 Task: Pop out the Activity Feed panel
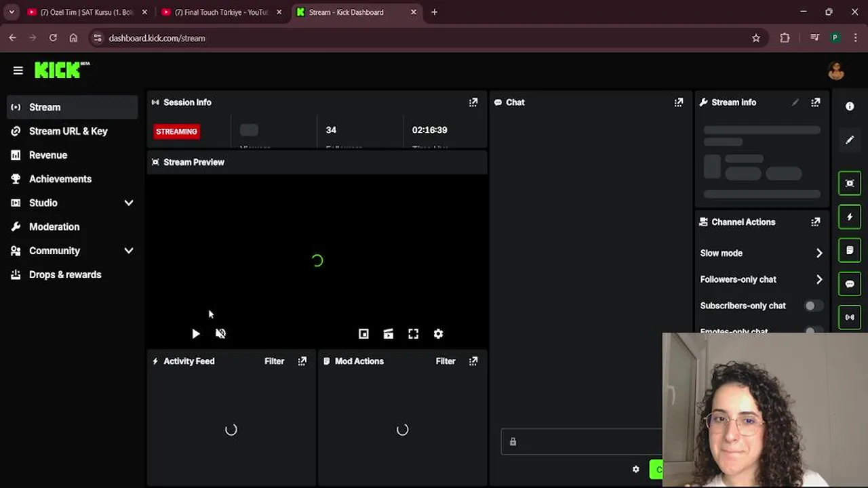302,361
